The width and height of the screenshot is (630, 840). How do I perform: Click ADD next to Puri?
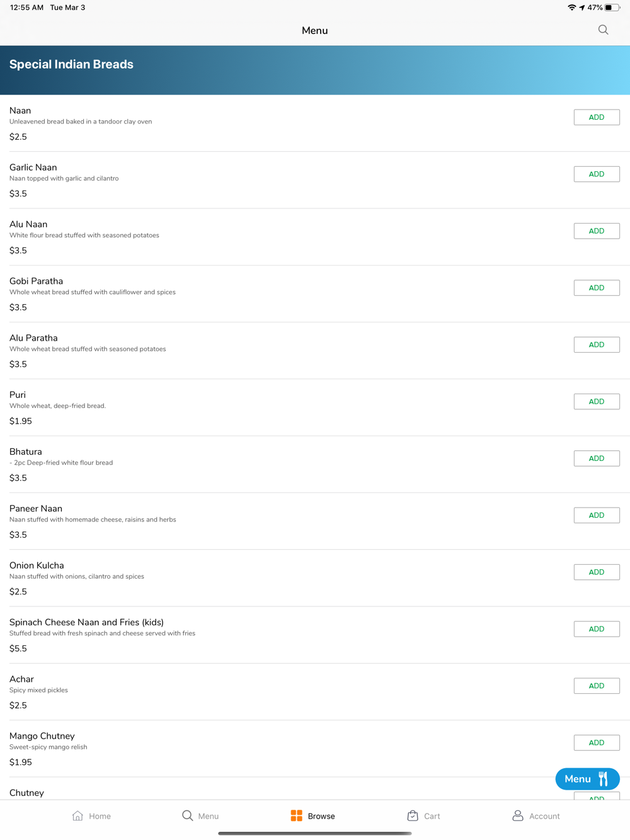pos(597,402)
